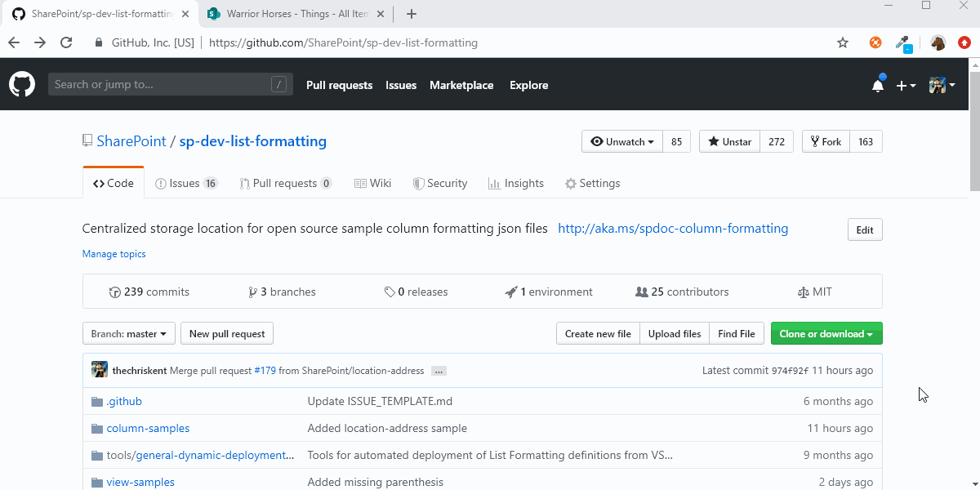980x490 pixels.
Task: Open Branch: master dropdown
Action: (x=129, y=333)
